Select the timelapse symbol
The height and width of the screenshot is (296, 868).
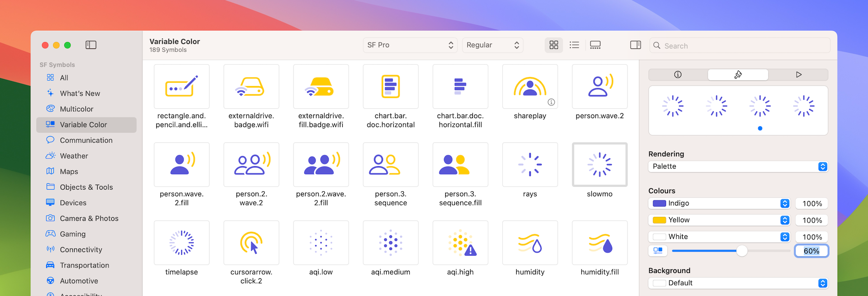pyautogui.click(x=182, y=243)
